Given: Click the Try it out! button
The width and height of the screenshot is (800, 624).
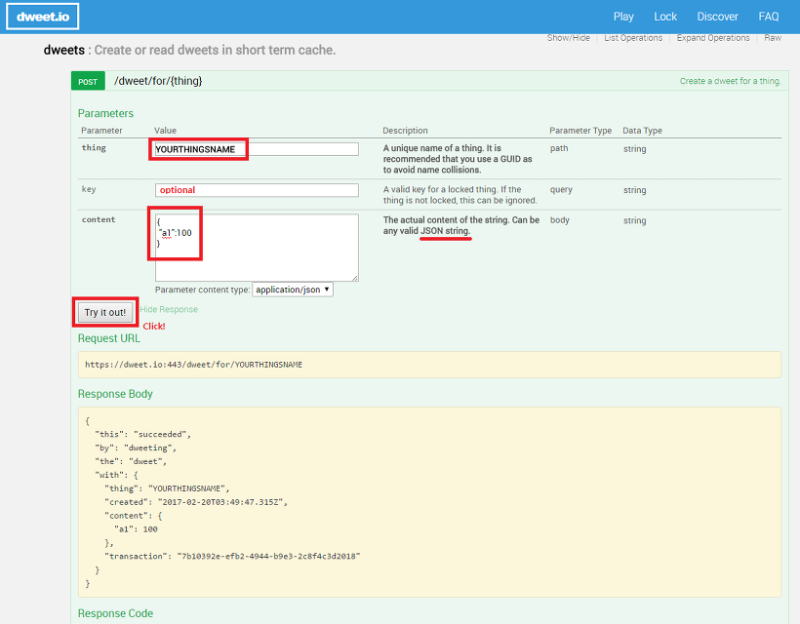Looking at the screenshot, I should coord(105,311).
